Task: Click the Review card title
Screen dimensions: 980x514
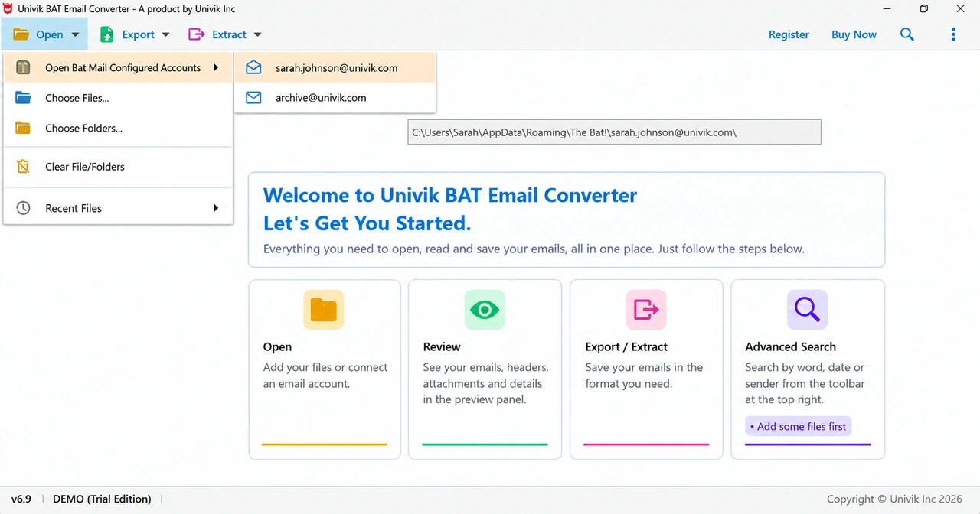Action: tap(442, 346)
